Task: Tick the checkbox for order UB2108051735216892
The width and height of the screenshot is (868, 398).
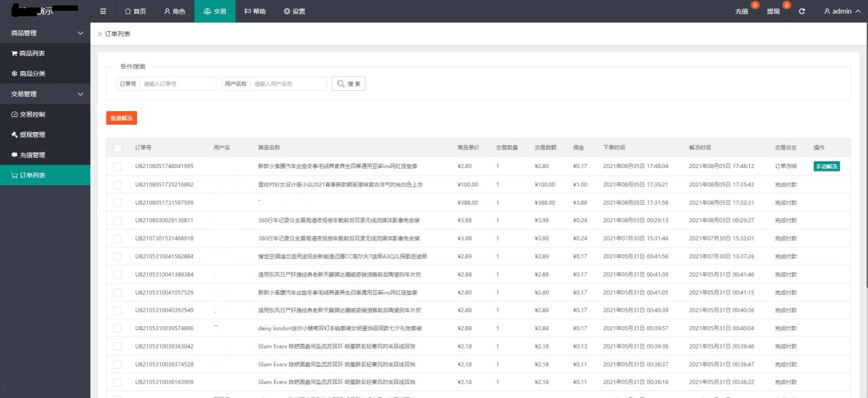Action: 117,184
